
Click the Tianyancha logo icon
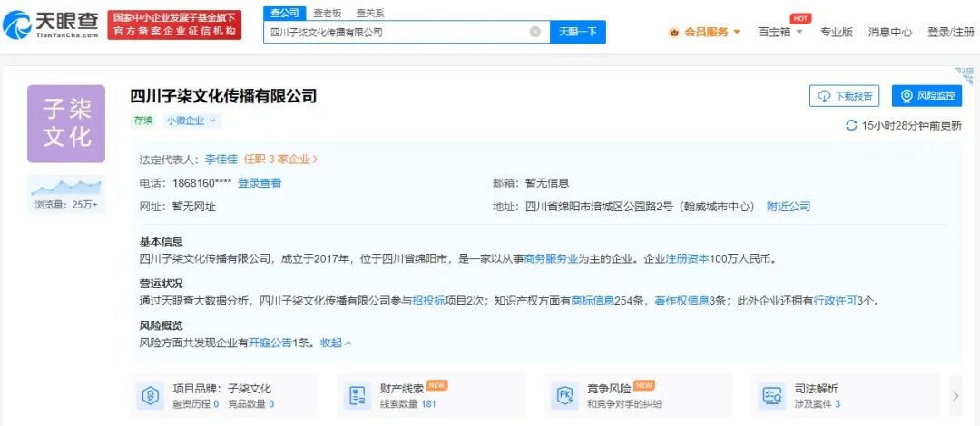pos(19,25)
